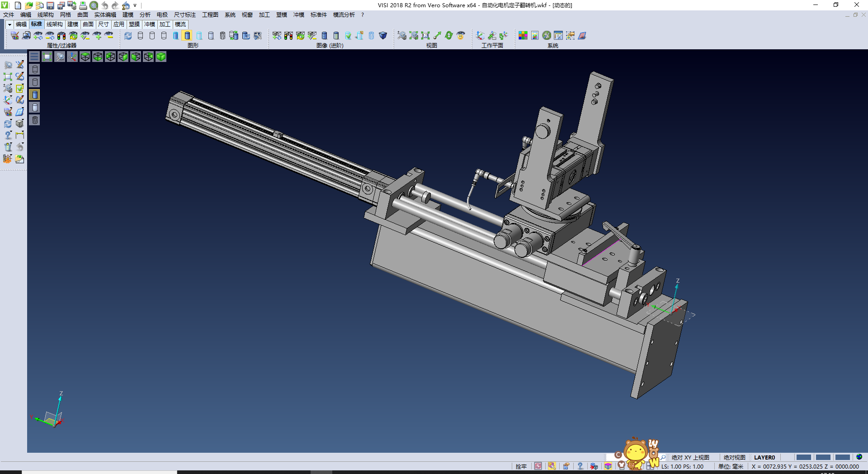This screenshot has height=474, width=868.
Task: Click the Save file disk icon
Action: point(50,5)
